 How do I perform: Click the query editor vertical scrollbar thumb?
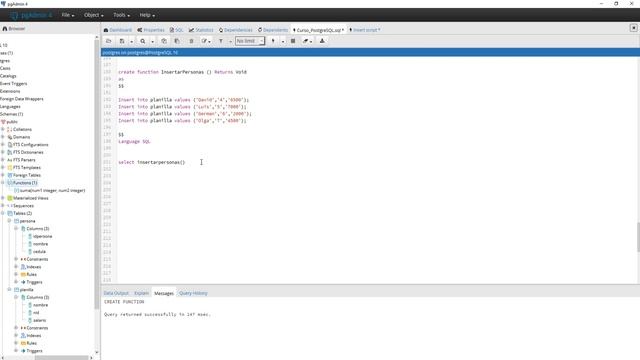click(x=638, y=237)
